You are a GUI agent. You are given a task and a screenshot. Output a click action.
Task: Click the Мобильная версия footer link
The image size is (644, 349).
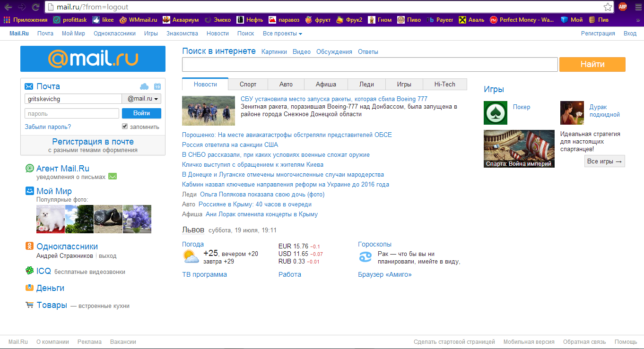tap(529, 342)
